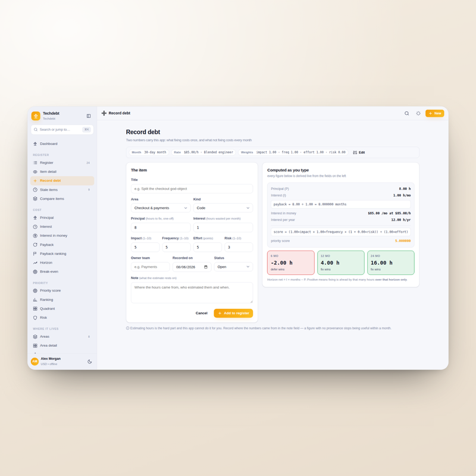The image size is (476, 476).
Task: Click the 12 MO horizon card
Action: [x=341, y=262]
